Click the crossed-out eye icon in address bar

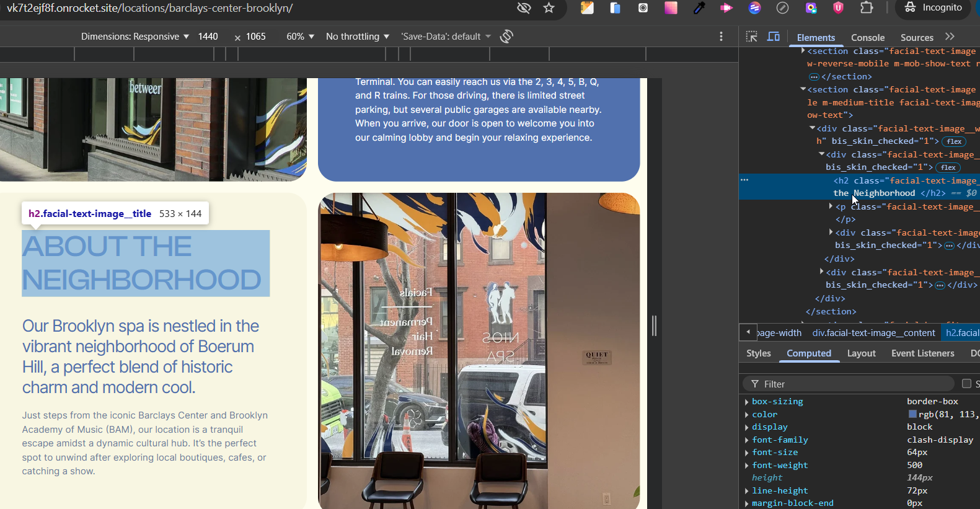tap(524, 7)
